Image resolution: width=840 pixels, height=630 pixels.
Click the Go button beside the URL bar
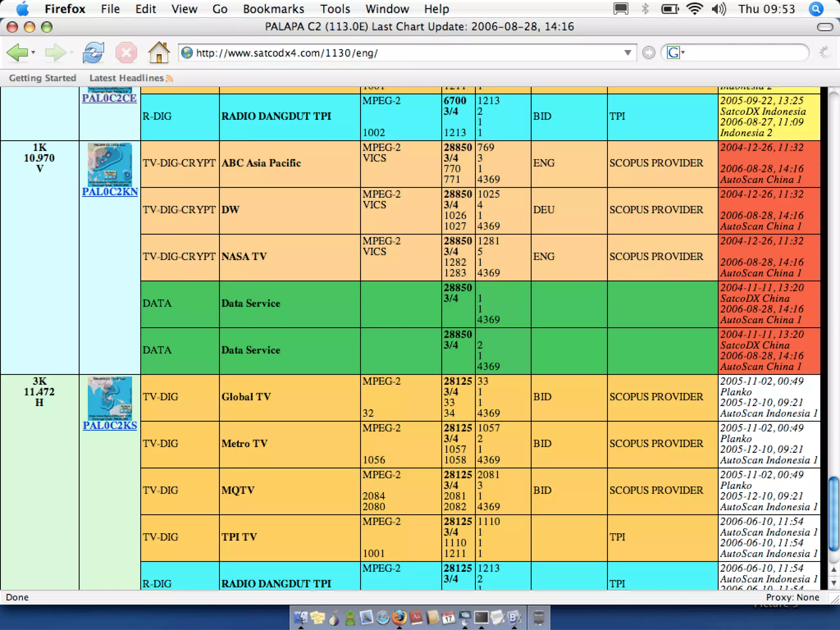pos(648,53)
